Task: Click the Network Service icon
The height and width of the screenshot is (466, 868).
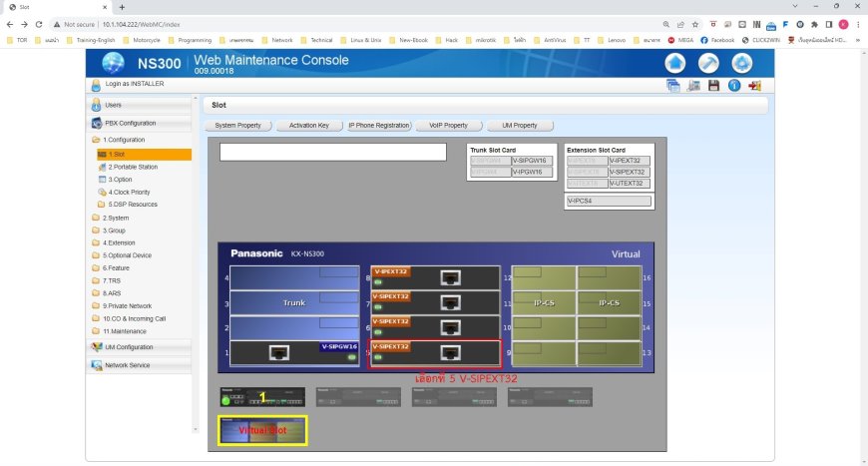Action: click(x=97, y=365)
